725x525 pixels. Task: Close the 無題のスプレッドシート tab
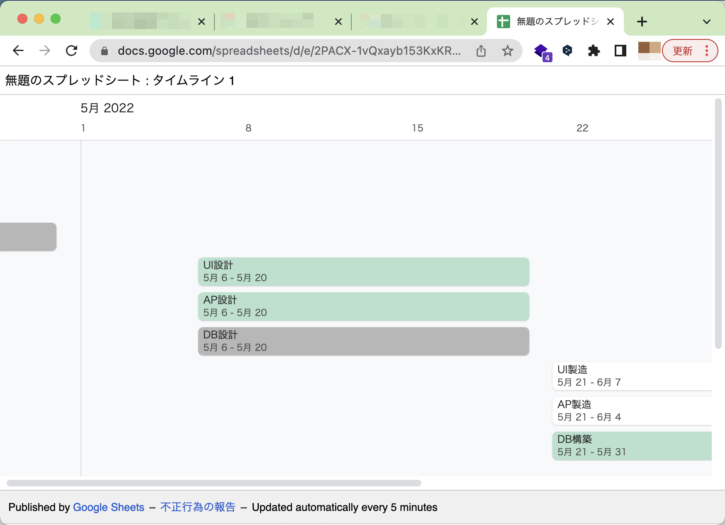click(610, 21)
